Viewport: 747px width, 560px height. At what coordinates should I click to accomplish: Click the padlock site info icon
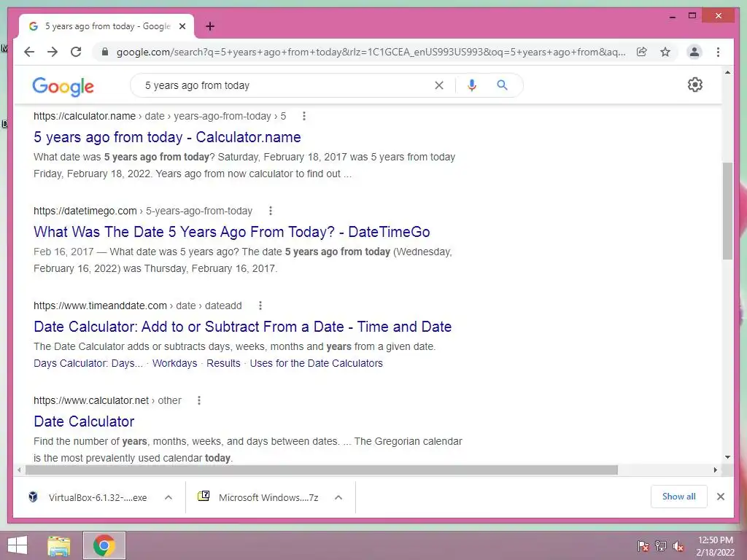(105, 52)
